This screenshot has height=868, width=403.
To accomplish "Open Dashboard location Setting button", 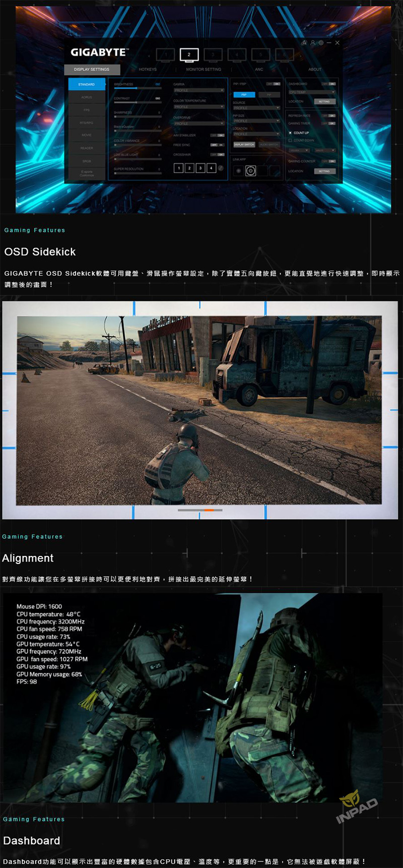I will (324, 101).
